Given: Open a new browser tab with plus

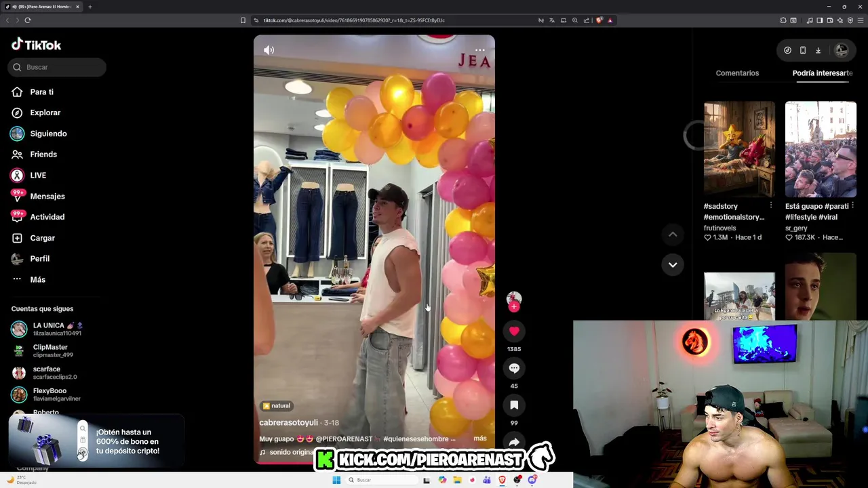Looking at the screenshot, I should pyautogui.click(x=90, y=7).
